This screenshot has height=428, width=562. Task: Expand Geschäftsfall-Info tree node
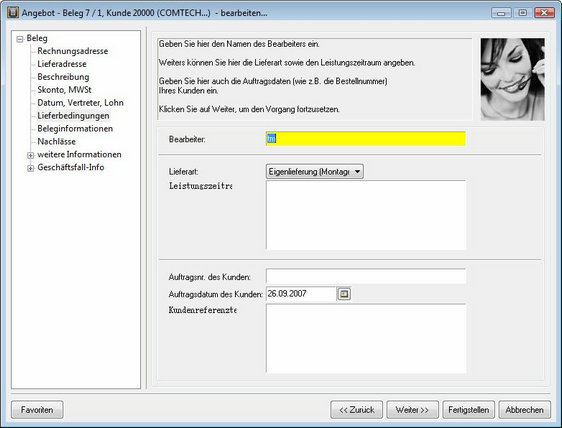[30, 168]
